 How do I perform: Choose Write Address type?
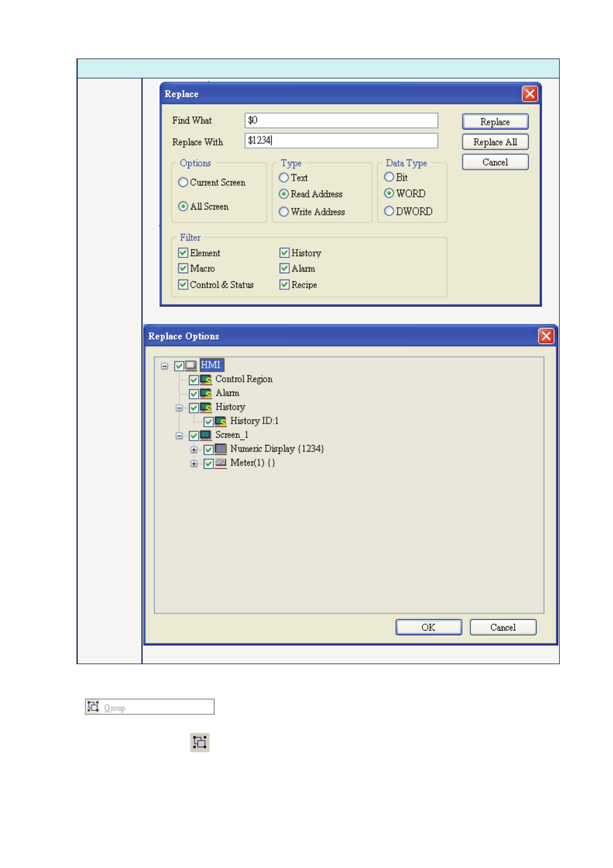pos(283,212)
